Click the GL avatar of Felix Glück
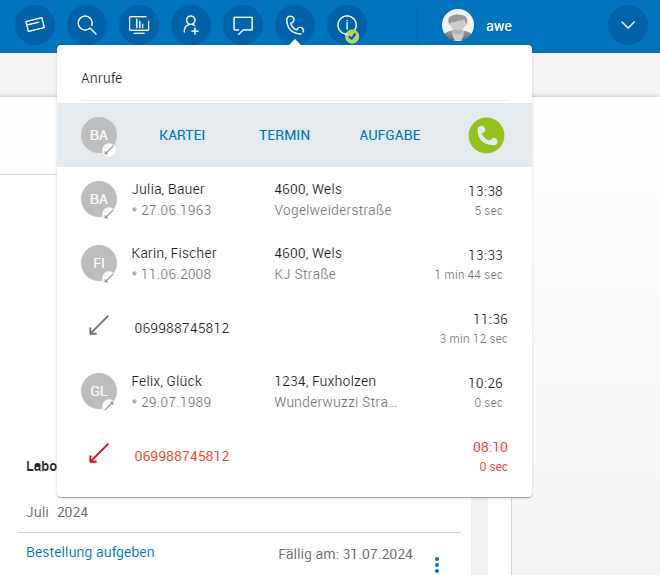Viewport: 660px width, 575px height. (x=99, y=391)
